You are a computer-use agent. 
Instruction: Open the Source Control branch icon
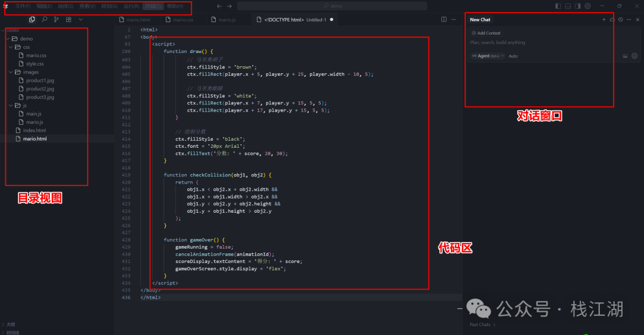[x=56, y=19]
